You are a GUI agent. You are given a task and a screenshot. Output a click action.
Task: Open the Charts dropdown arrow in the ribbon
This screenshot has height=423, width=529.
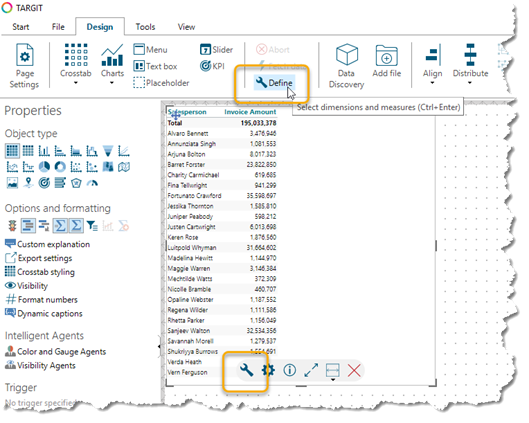click(x=112, y=83)
